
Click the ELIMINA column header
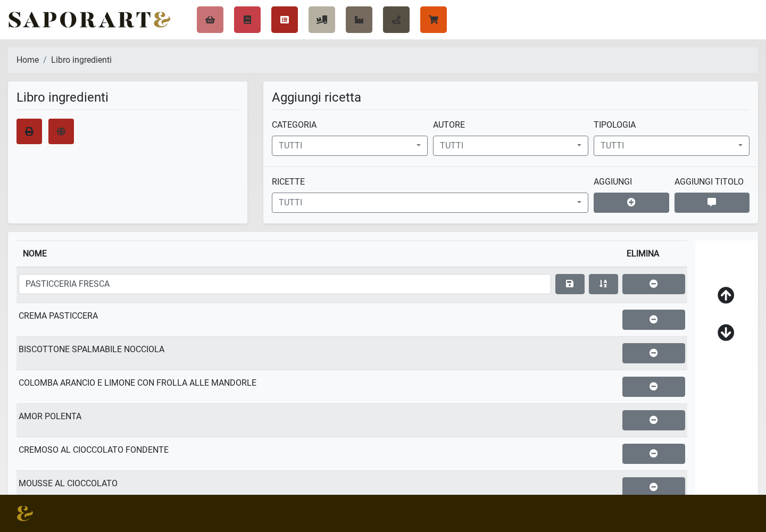643,254
